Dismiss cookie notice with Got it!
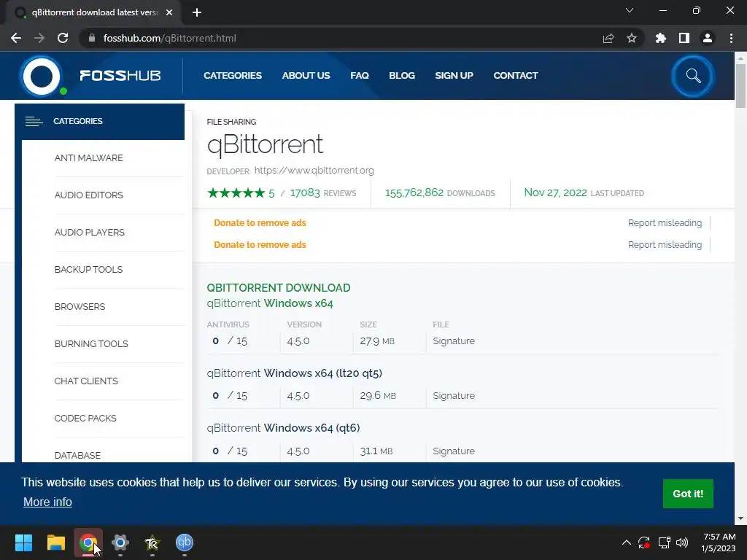Screen dimensions: 747x560 688,494
